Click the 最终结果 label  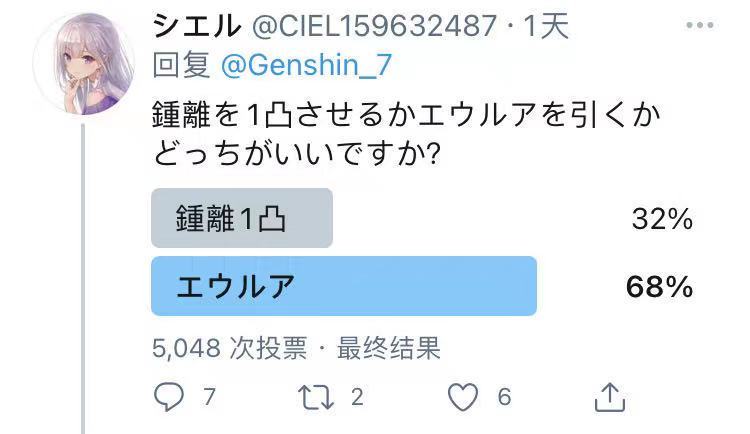(x=389, y=347)
